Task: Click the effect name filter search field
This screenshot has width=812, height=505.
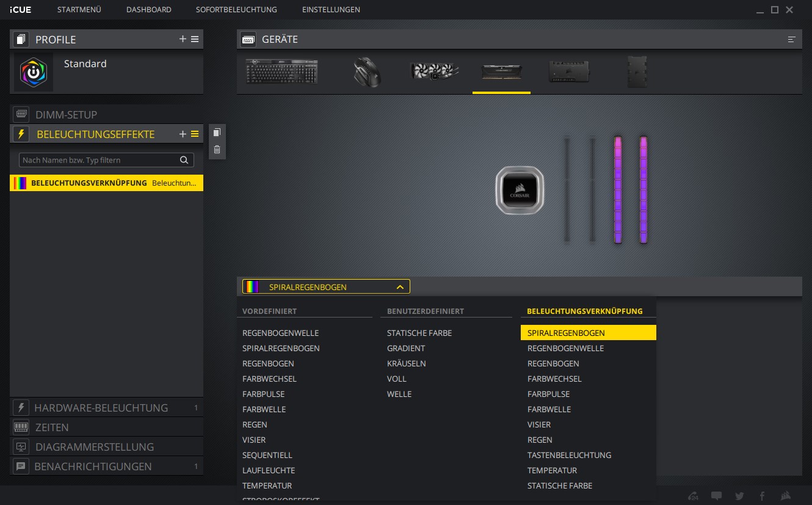Action: 99,160
